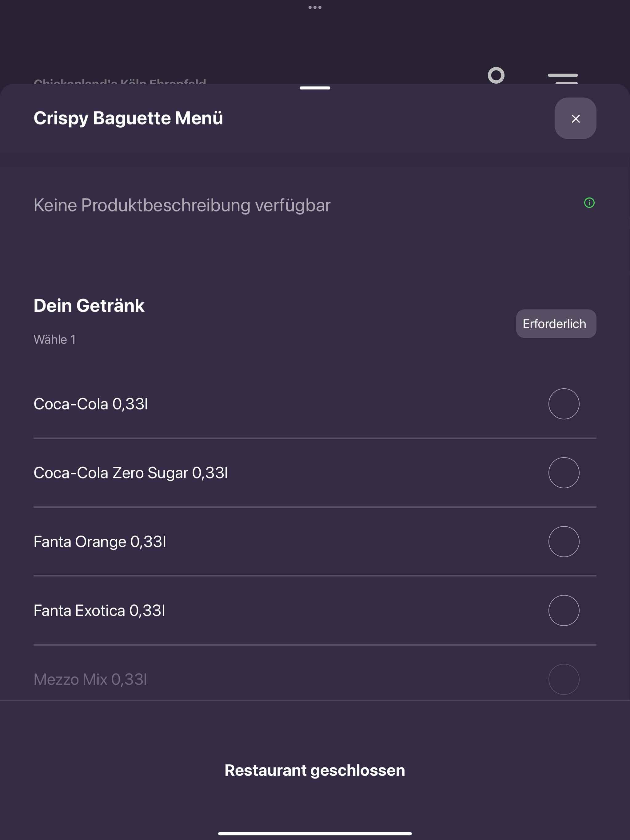
Task: Tap the Restaurant geschlossen button
Action: point(315,770)
